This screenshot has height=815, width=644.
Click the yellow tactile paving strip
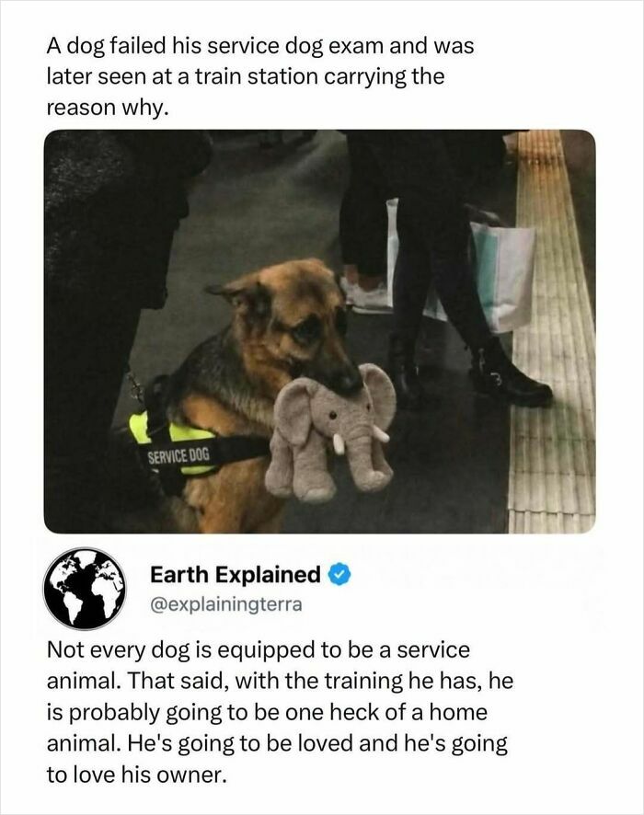pos(553,332)
